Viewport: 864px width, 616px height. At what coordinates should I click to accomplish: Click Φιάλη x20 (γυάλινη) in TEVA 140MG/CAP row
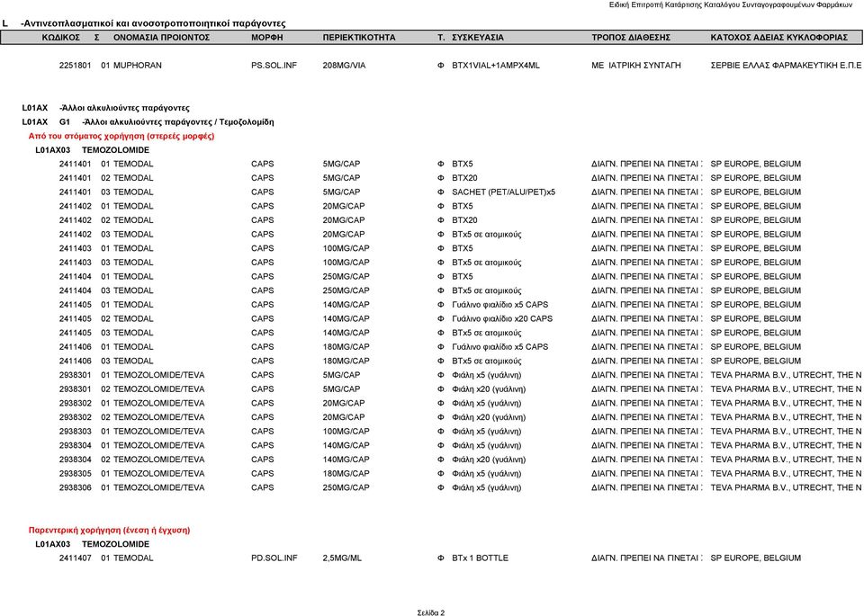pos(489,460)
